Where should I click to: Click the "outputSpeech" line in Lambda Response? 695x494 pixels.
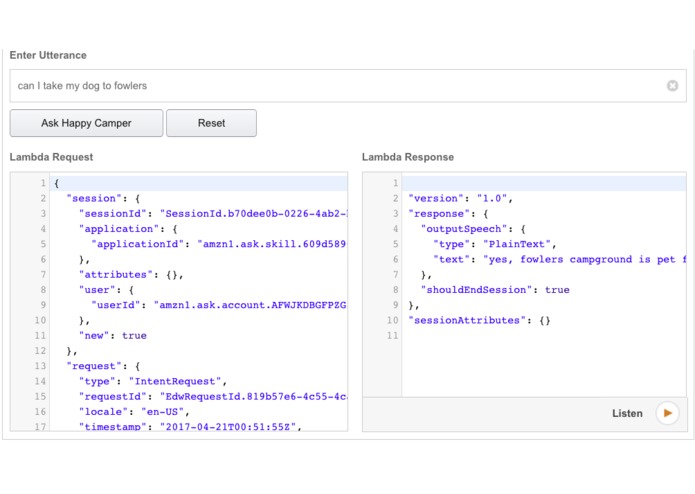[473, 229]
